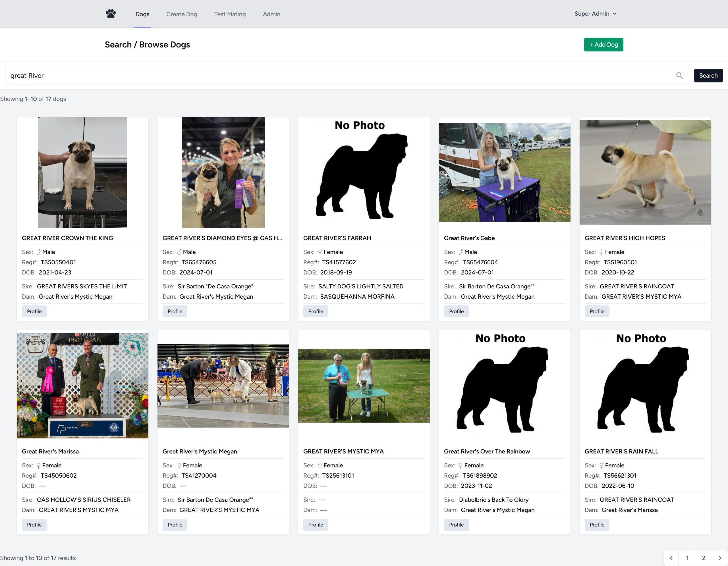Screen dimensions: 728x566
Task: Open Profile for GREAT RIVER'S RAIN FALL
Action: 597,525
